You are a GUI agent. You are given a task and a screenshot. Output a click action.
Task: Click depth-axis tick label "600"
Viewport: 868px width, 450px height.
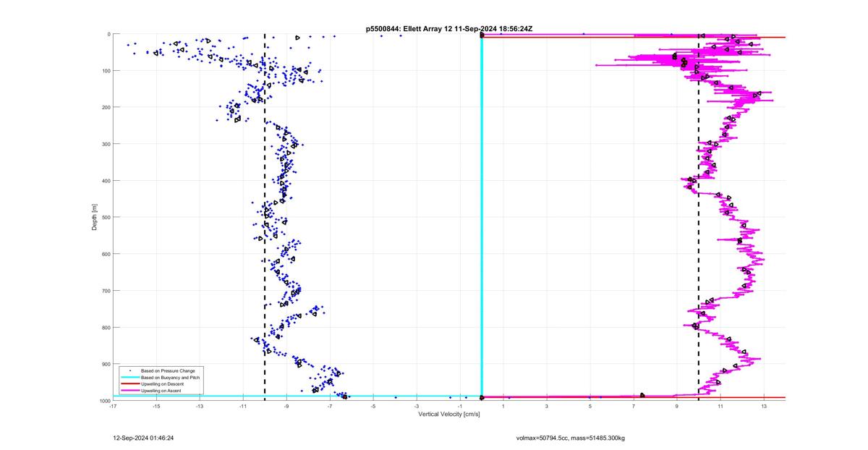[x=106, y=254]
